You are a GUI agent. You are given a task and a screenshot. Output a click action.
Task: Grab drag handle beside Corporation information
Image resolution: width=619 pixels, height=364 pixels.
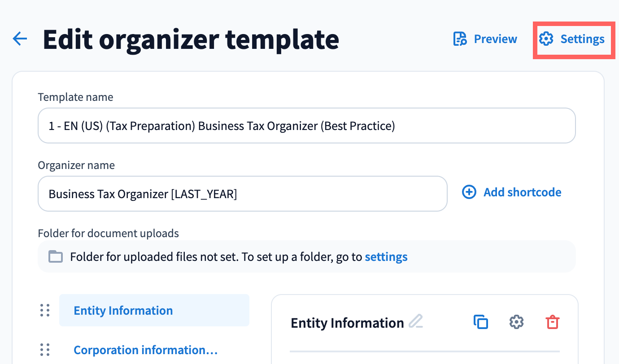click(x=45, y=350)
